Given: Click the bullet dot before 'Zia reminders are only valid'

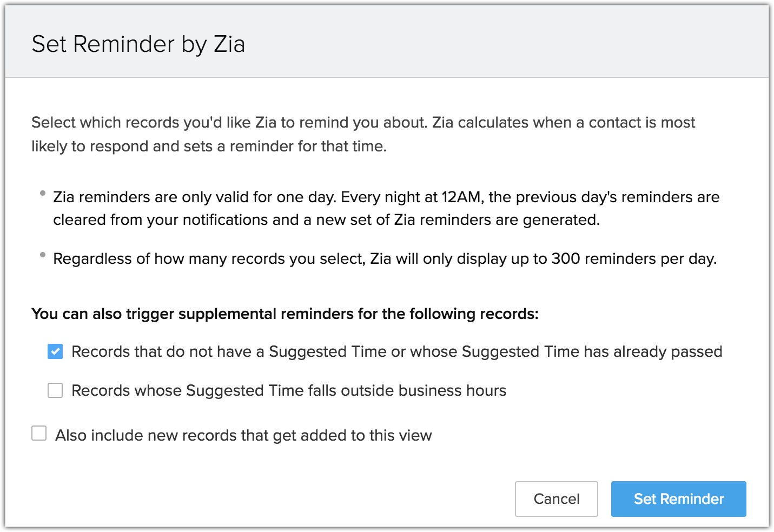Looking at the screenshot, I should coord(43,193).
